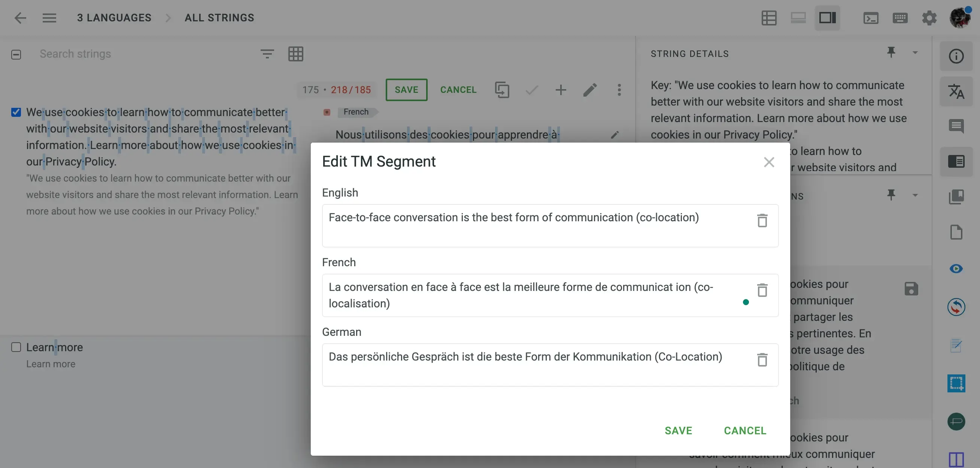Toggle the checkbox for cookies string
Image resolution: width=980 pixels, height=468 pixels.
point(16,112)
